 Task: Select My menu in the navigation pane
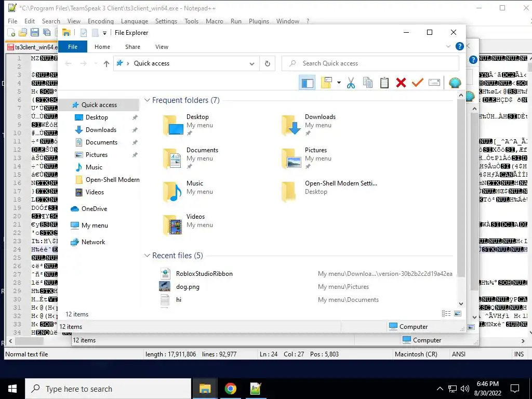pos(95,225)
